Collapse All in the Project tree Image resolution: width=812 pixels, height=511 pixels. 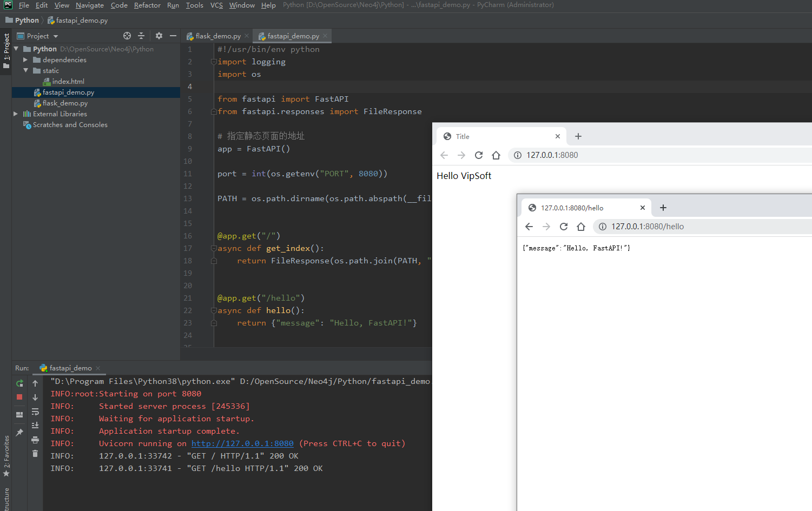click(141, 36)
